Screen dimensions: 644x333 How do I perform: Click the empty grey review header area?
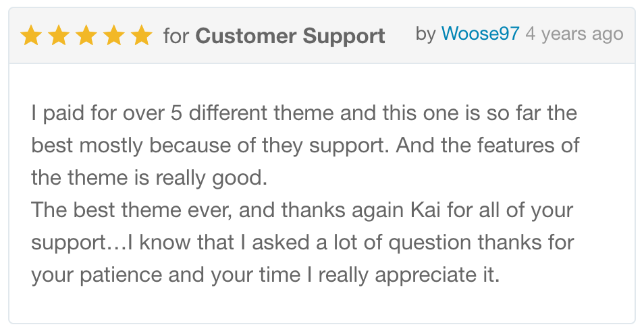(x=400, y=54)
